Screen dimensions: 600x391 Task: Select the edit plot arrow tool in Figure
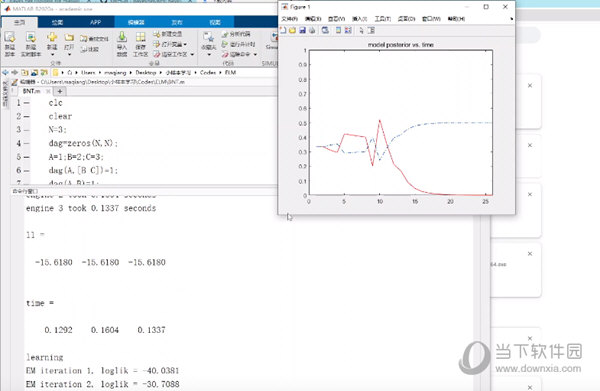[x=361, y=30]
